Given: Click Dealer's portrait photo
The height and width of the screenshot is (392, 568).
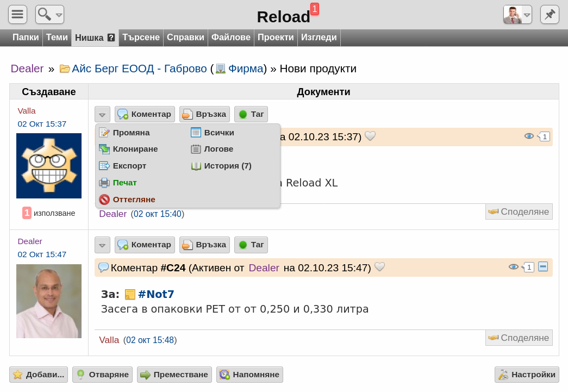Looking at the screenshot, I should [49, 301].
